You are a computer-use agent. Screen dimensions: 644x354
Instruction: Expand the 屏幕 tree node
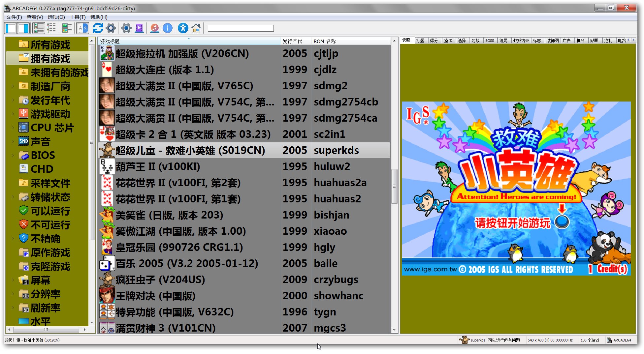[13, 280]
